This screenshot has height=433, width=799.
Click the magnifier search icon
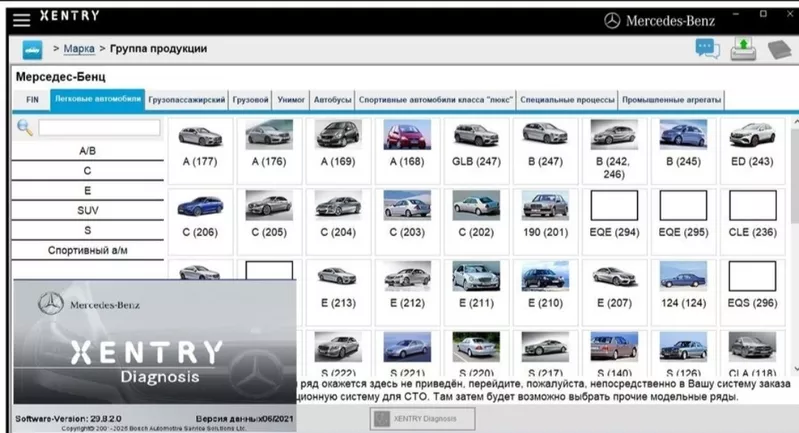25,128
